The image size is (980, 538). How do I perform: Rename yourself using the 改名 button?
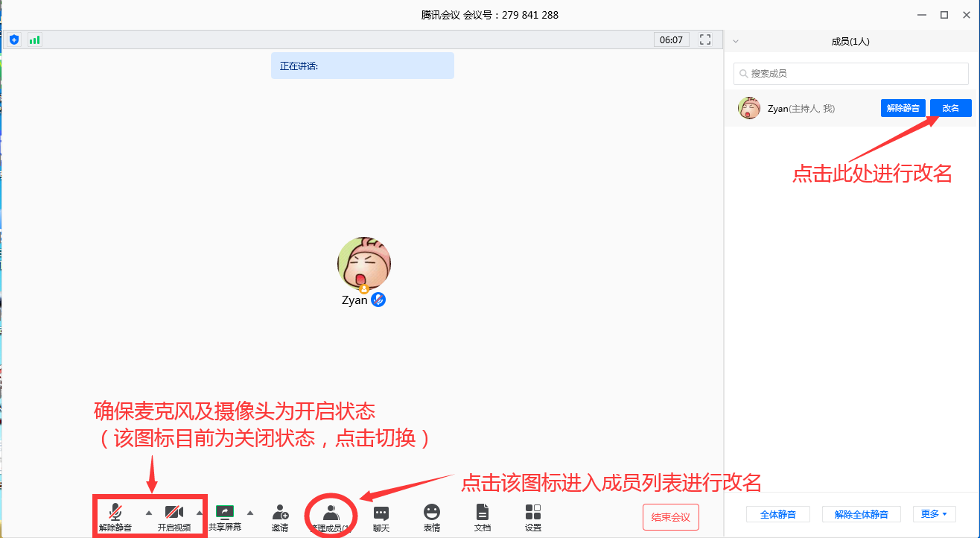coord(950,107)
